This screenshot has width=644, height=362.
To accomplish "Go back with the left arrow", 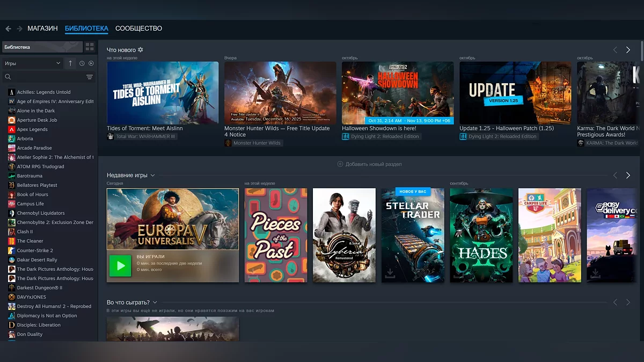I will coord(8,28).
